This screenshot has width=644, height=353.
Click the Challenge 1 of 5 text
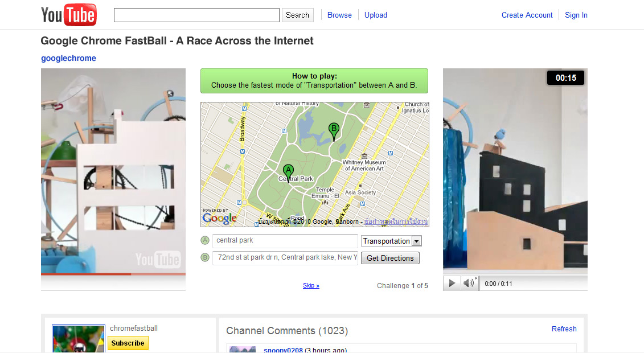tap(403, 286)
